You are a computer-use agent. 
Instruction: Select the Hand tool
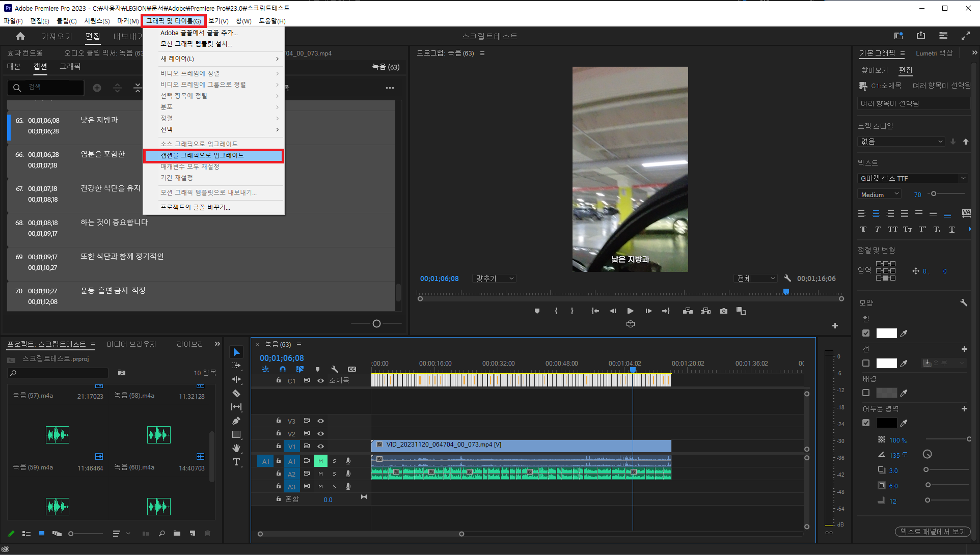pos(236,448)
